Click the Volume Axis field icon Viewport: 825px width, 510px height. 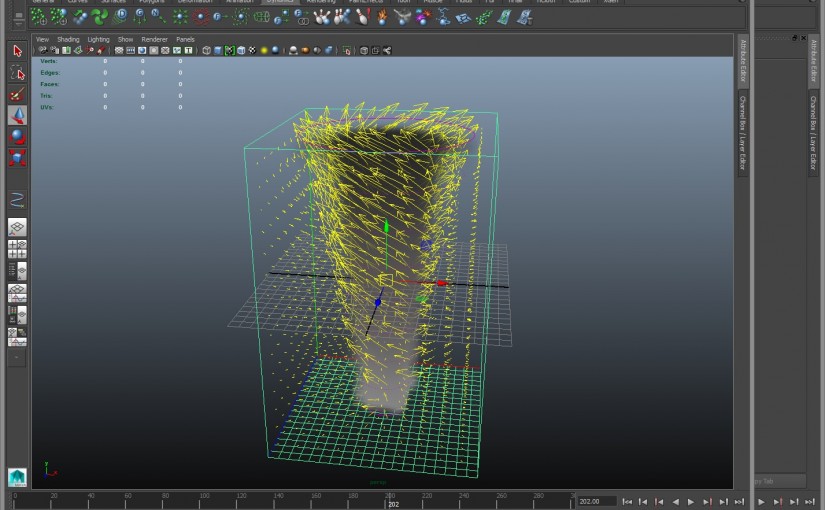261,17
